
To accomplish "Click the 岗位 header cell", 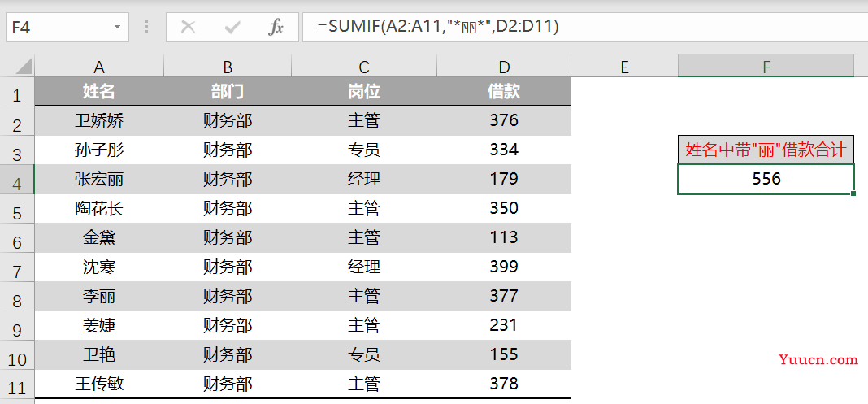I will pos(363,91).
